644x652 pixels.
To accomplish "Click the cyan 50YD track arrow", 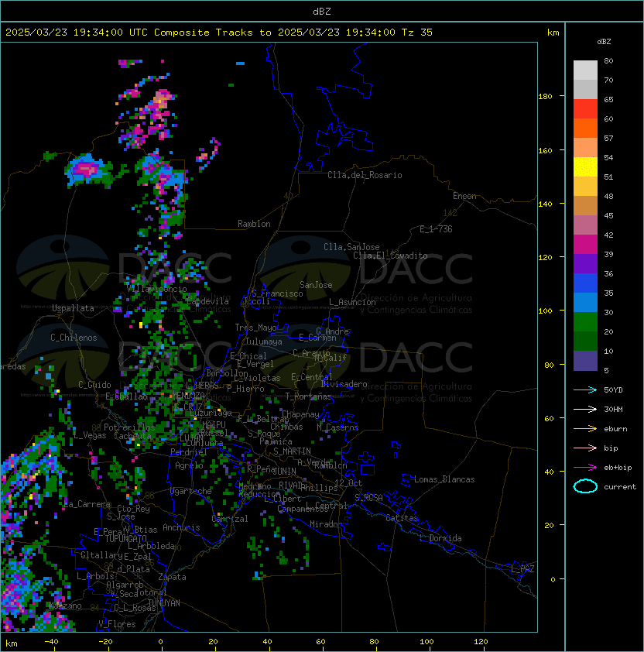I will click(x=585, y=389).
